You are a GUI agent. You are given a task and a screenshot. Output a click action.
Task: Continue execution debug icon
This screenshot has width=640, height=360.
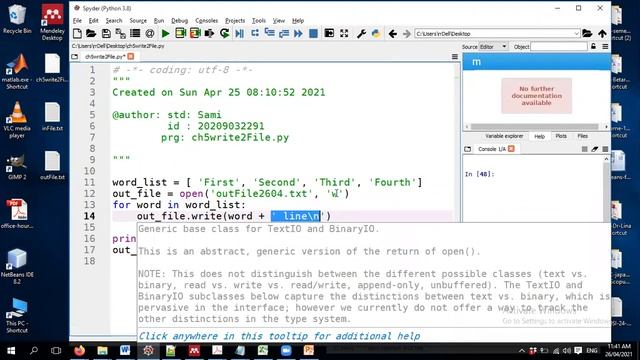click(298, 33)
